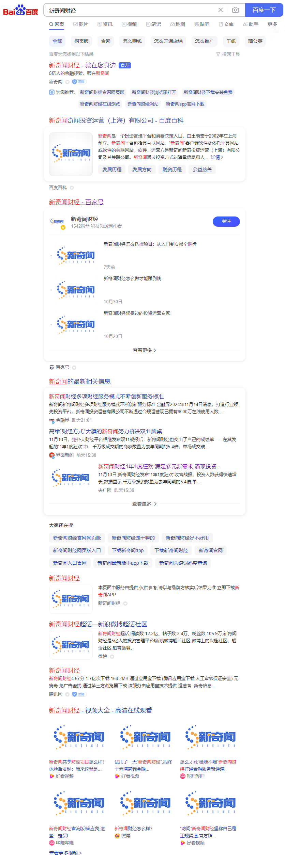The height and width of the screenshot is (868, 285).
Task: Switch to the 视频 tab
Action: point(129,24)
